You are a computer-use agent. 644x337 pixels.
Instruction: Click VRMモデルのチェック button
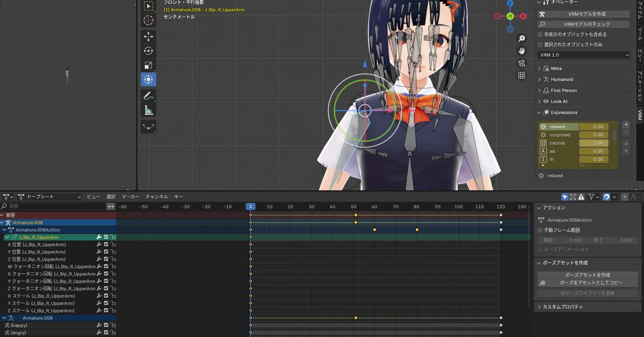tap(584, 24)
